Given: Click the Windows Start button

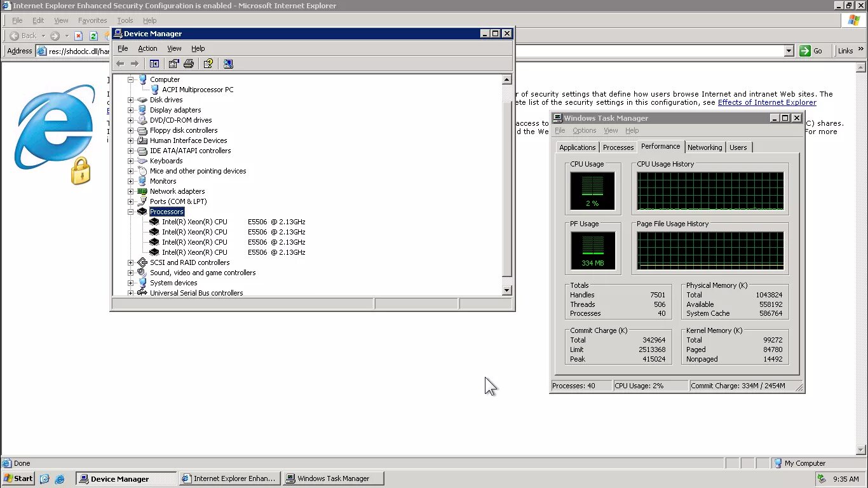Looking at the screenshot, I should point(18,478).
